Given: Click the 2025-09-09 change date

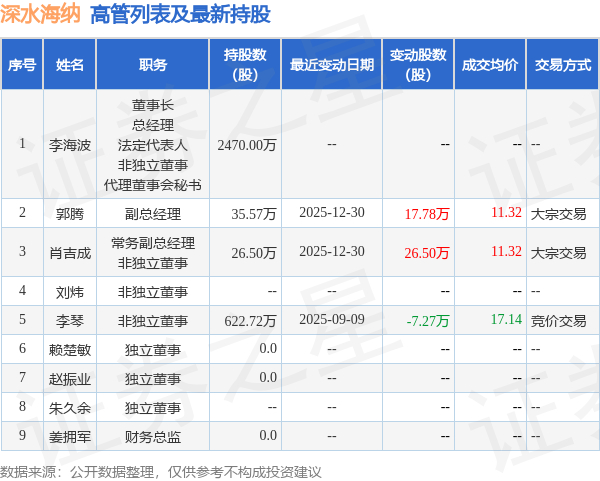Looking at the screenshot, I should (x=332, y=320).
